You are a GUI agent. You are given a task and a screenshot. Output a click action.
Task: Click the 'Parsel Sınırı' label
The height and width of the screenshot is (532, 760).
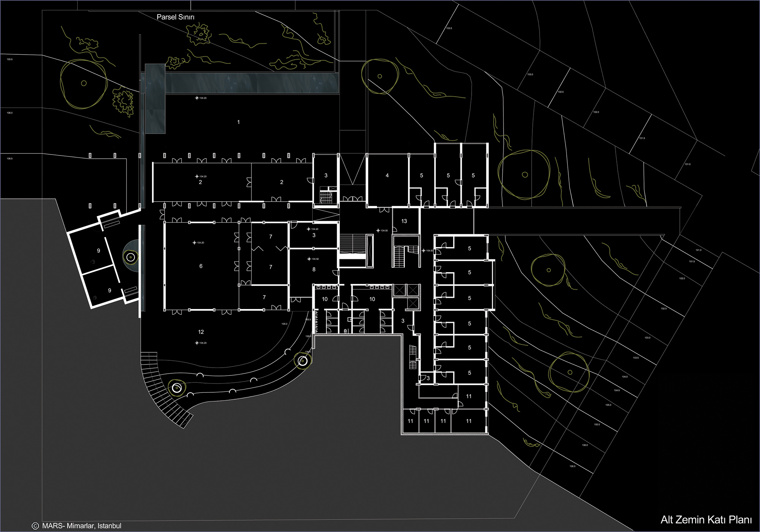[176, 17]
